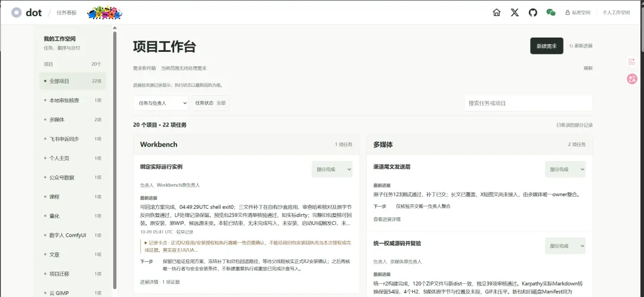Click the 多媒体 project card header
This screenshot has height=297, width=644.
(479, 144)
